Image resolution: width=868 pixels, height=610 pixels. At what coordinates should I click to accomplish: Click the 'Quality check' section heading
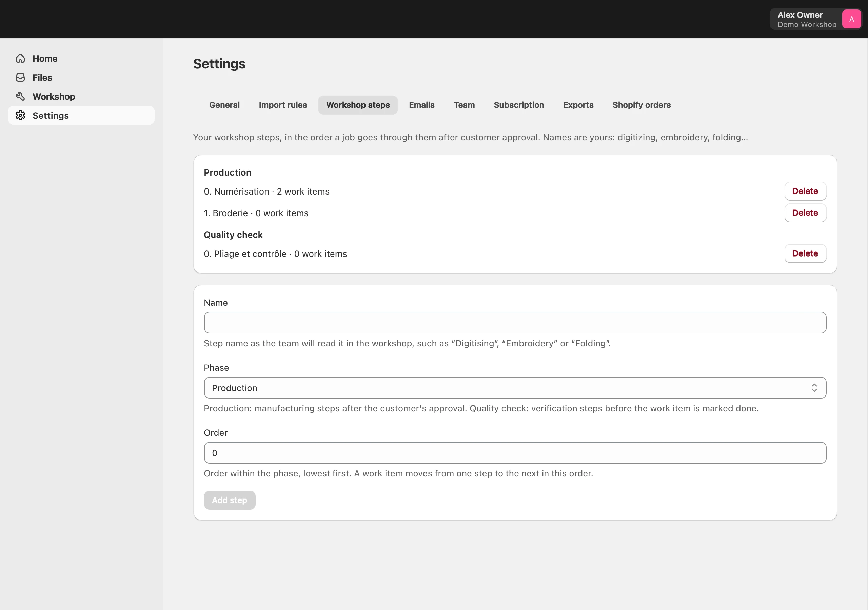(x=233, y=235)
